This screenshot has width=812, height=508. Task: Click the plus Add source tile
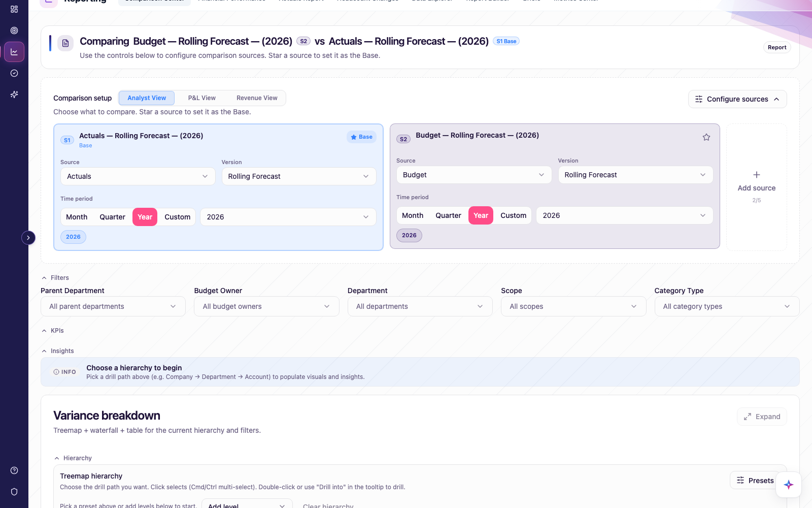pyautogui.click(x=757, y=187)
